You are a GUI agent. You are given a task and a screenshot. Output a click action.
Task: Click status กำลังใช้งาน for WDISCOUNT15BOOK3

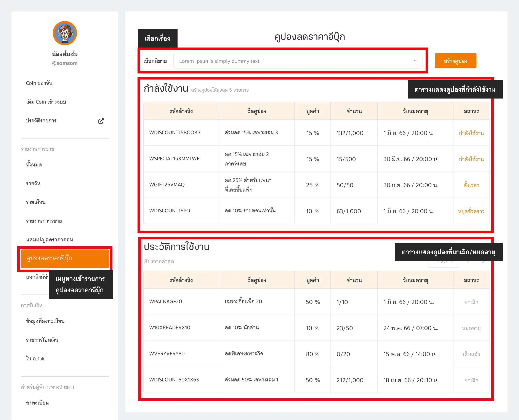click(x=471, y=133)
